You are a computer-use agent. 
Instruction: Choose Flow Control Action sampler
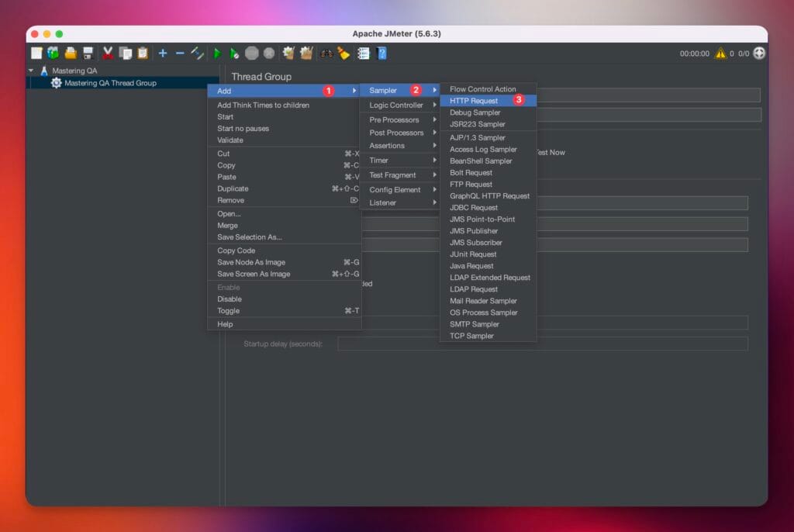click(x=488, y=88)
